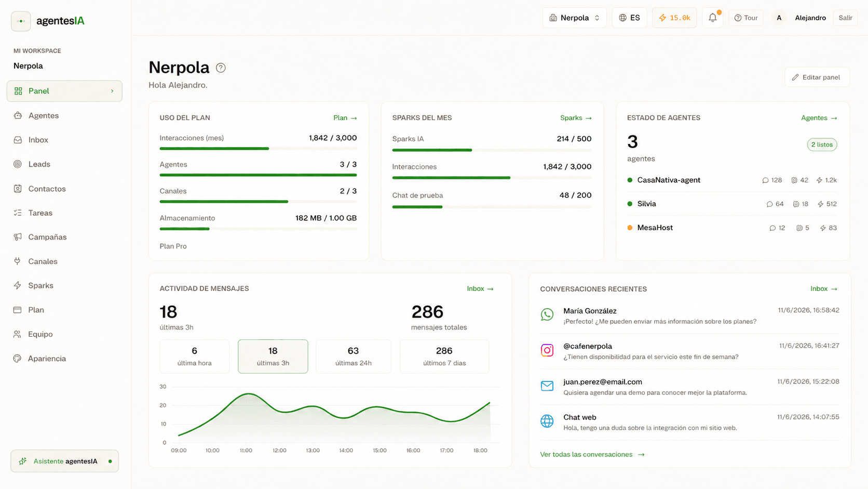
Task: Click the Instagram icon for @cafenerpola
Action: [x=547, y=350]
